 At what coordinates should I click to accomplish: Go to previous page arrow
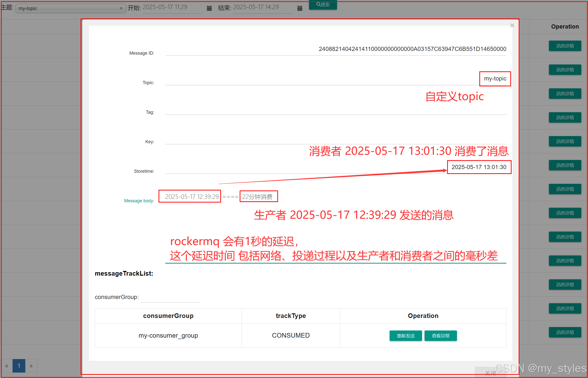[x=7, y=366]
